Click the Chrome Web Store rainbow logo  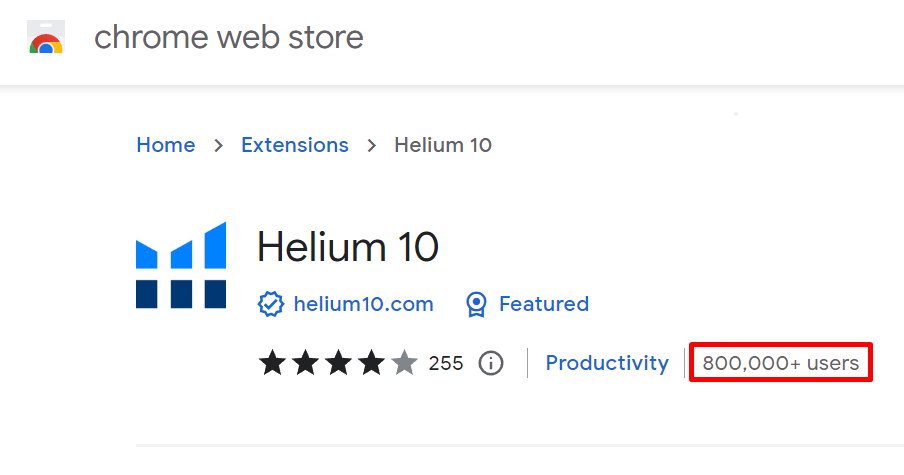46,40
